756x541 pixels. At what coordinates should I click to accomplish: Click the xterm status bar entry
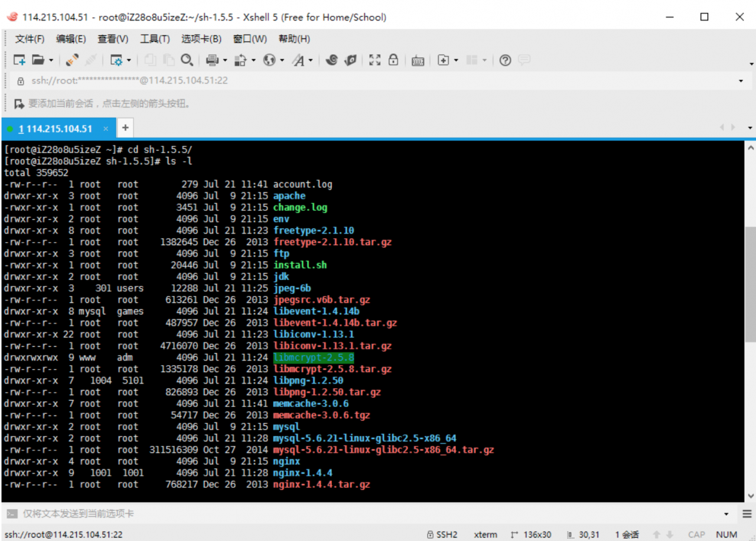click(485, 535)
